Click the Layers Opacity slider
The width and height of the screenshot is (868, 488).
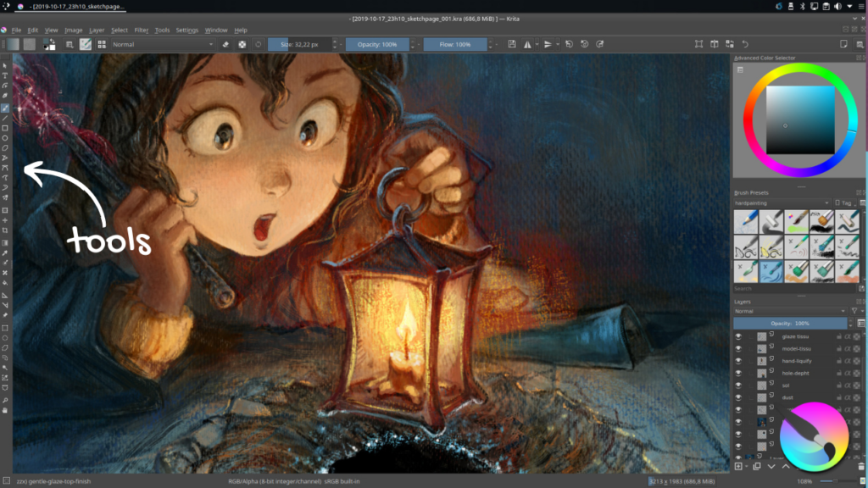pos(790,323)
